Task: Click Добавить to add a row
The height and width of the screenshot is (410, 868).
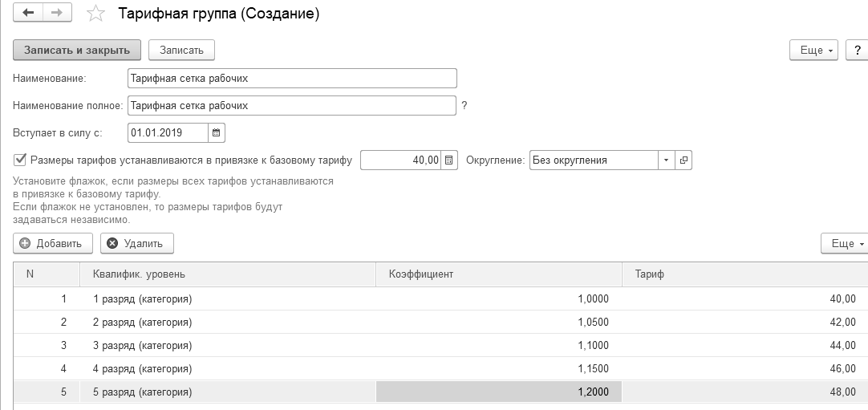Action: click(53, 243)
